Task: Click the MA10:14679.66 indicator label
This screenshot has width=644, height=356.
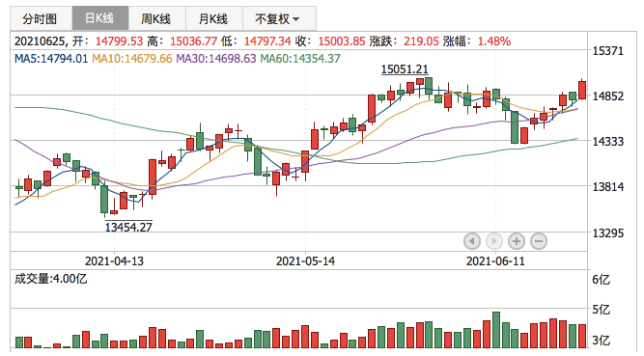Action: (x=132, y=59)
